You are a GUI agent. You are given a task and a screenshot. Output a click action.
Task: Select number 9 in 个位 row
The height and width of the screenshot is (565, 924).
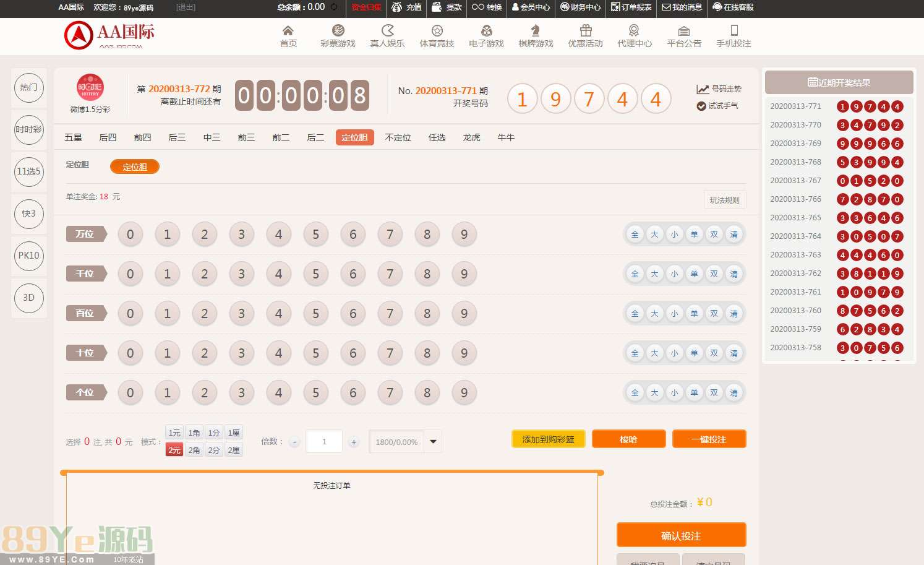464,392
